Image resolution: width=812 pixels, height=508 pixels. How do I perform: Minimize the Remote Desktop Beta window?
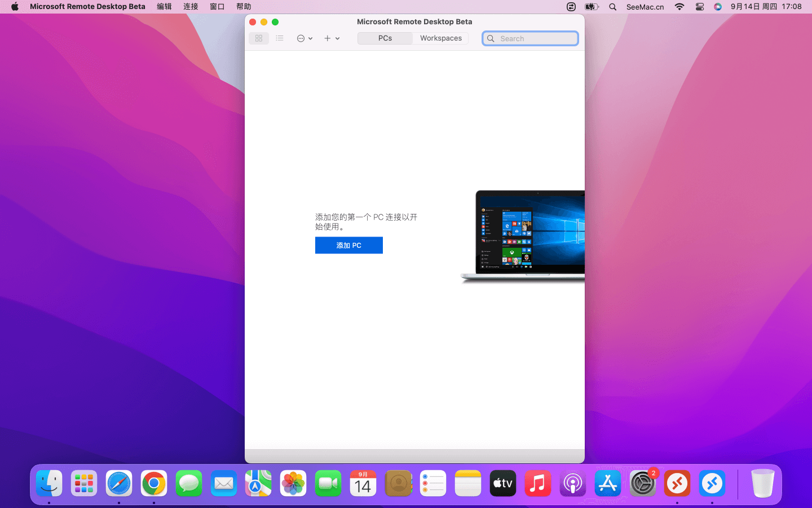[264, 22]
